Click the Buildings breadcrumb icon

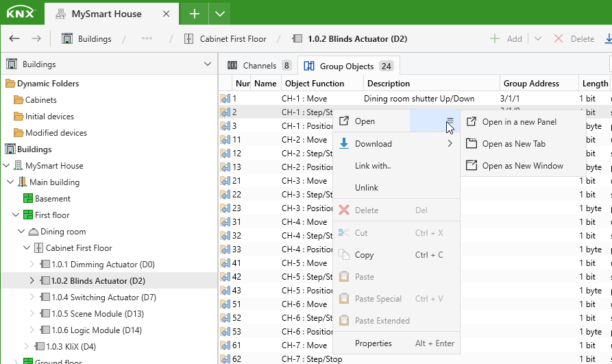67,38
